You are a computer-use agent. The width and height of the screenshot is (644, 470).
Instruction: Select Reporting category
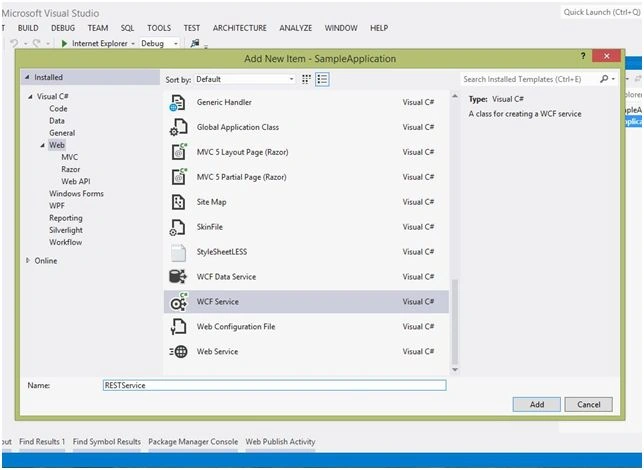coord(66,218)
